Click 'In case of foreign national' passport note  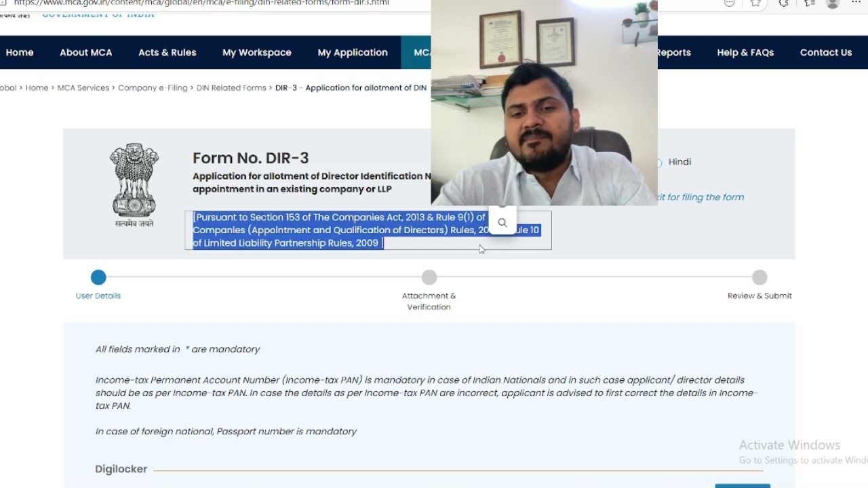[x=226, y=432]
